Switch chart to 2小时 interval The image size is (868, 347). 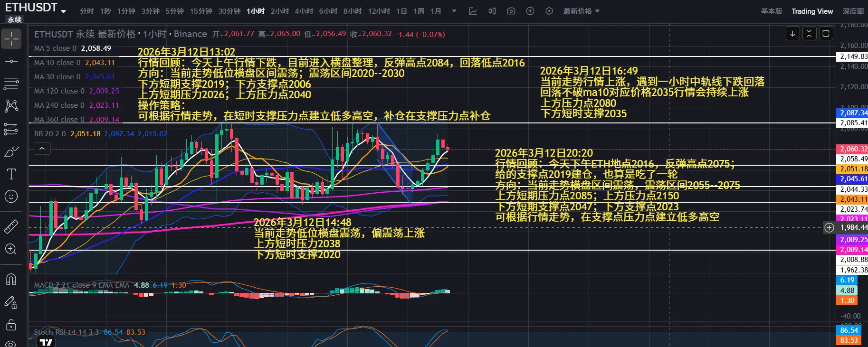point(280,11)
